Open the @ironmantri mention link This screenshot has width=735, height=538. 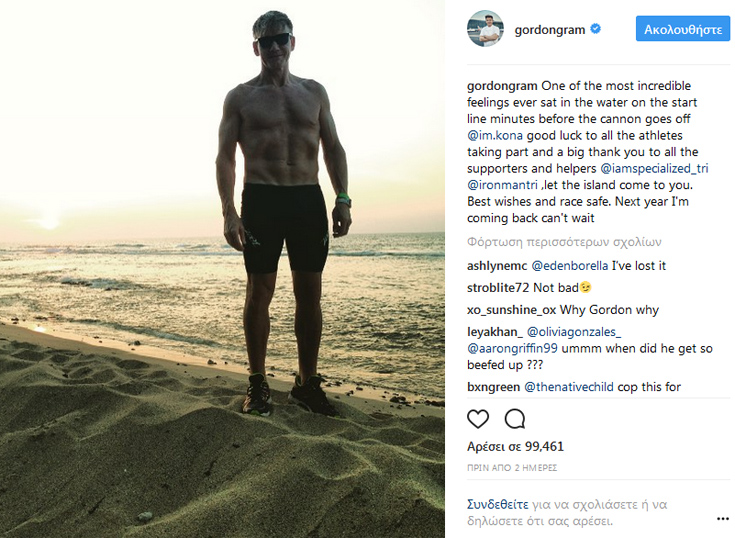pyautogui.click(x=502, y=185)
